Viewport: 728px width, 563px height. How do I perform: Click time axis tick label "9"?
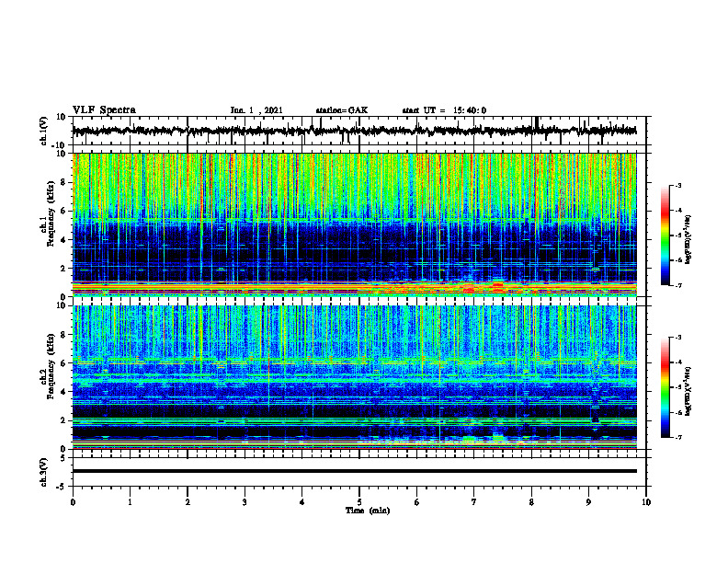pos(588,502)
